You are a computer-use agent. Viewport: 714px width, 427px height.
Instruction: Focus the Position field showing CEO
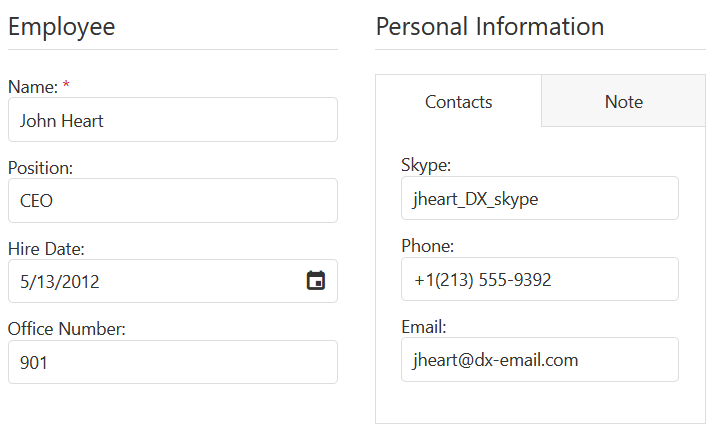click(x=172, y=201)
